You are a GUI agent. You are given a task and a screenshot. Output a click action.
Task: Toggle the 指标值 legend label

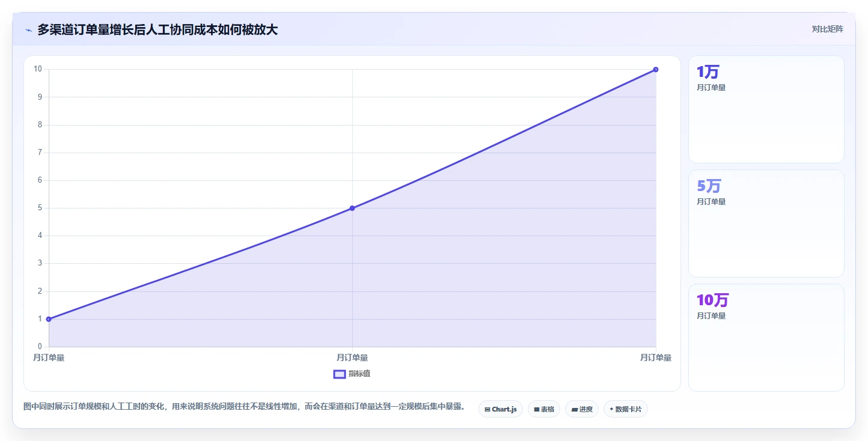(x=359, y=374)
